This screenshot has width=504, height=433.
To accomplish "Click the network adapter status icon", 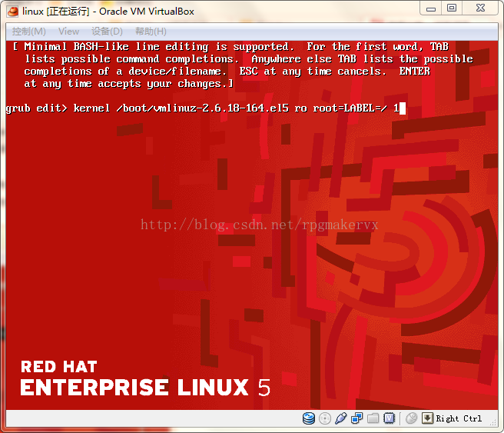I will [x=356, y=418].
